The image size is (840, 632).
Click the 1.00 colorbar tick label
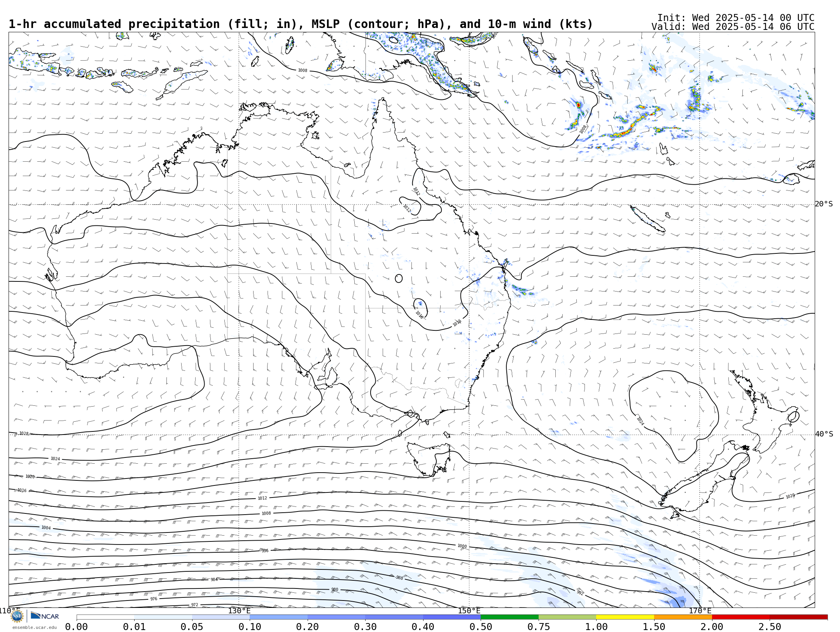596,627
